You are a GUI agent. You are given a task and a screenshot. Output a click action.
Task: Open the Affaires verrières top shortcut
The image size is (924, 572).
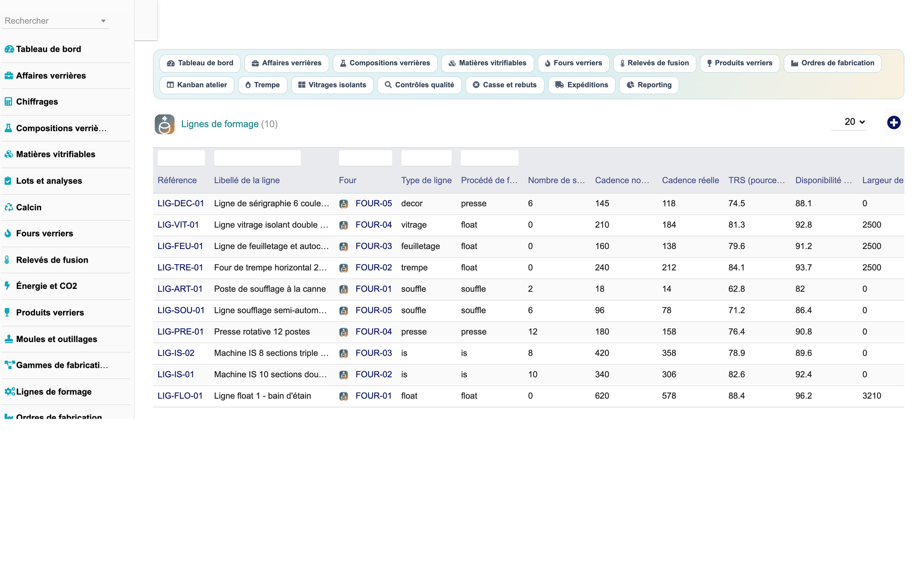[287, 63]
